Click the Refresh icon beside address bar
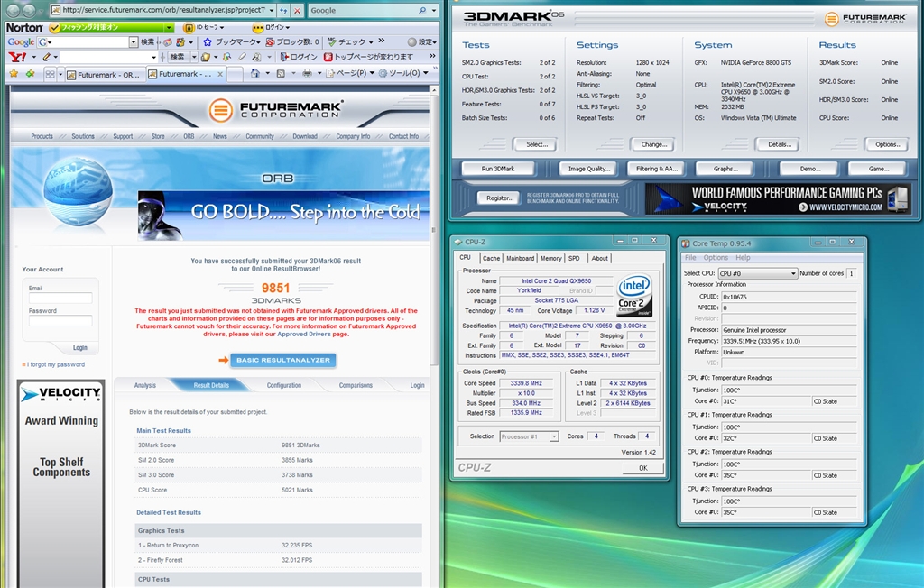Screen dimensions: 924x588 pyautogui.click(x=284, y=11)
